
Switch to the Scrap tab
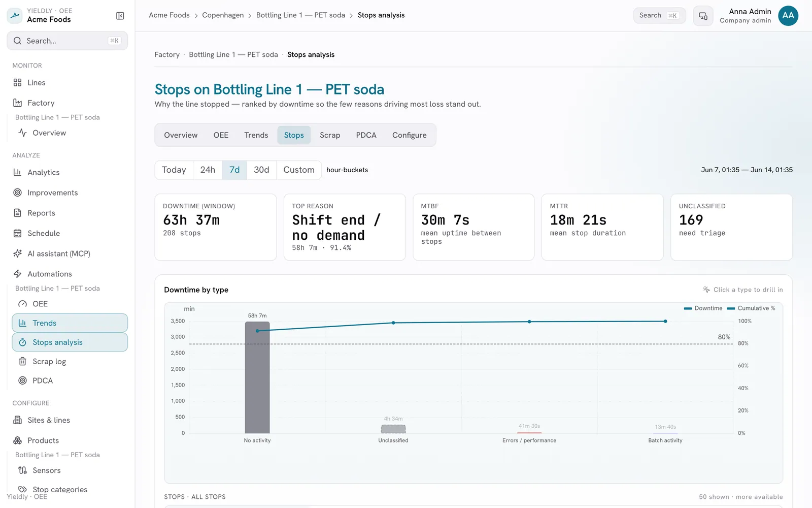click(330, 135)
